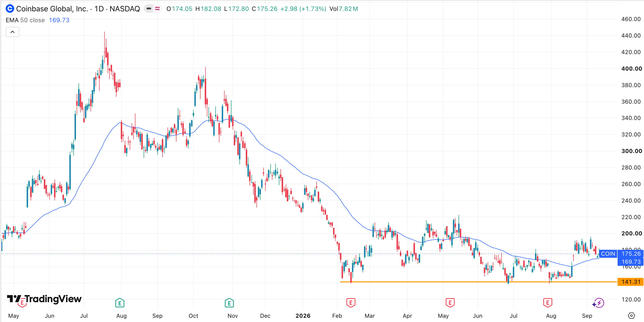Click the 169.73 EMA label on price axis
The image size is (644, 322).
click(631, 262)
